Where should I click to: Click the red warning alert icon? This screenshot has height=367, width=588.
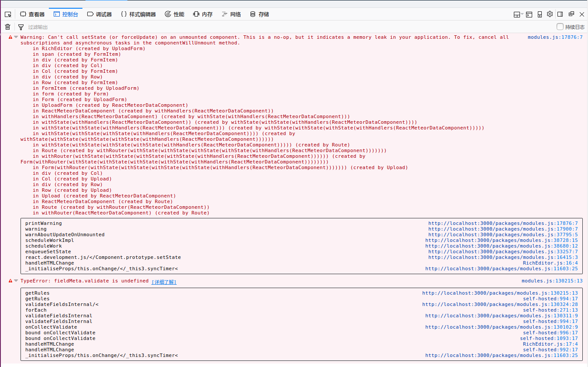pyautogui.click(x=10, y=37)
